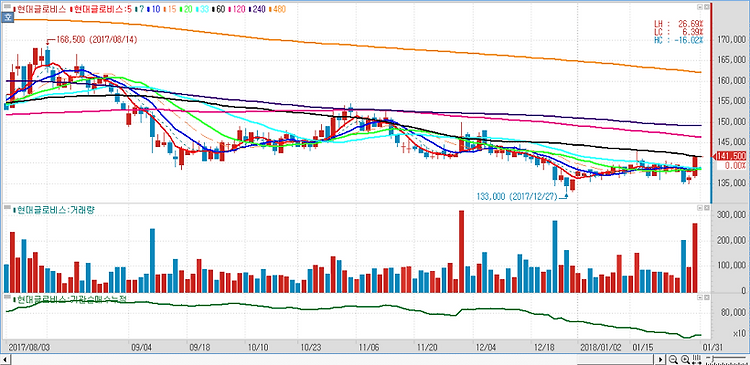The width and height of the screenshot is (750, 365).
Task: Click the 133,000 (2017/12/27) low marker
Action: pos(517,197)
